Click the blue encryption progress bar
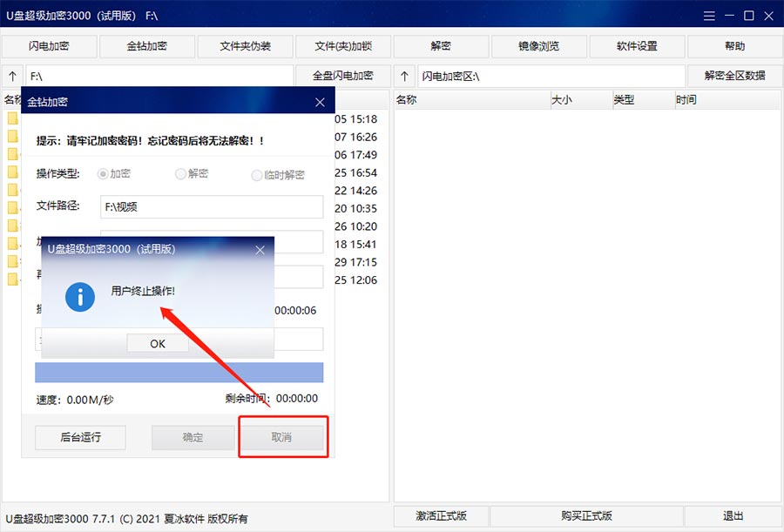The width and height of the screenshot is (784, 532). (179, 373)
